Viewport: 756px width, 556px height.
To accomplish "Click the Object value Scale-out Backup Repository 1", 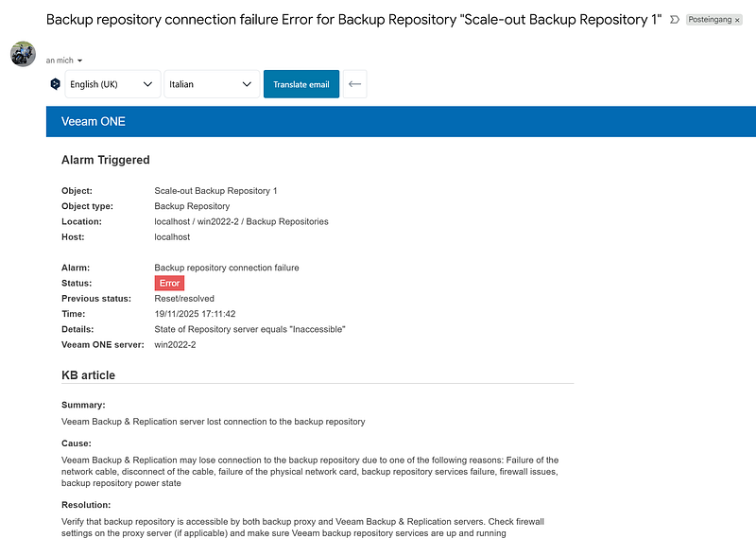I will coord(215,191).
